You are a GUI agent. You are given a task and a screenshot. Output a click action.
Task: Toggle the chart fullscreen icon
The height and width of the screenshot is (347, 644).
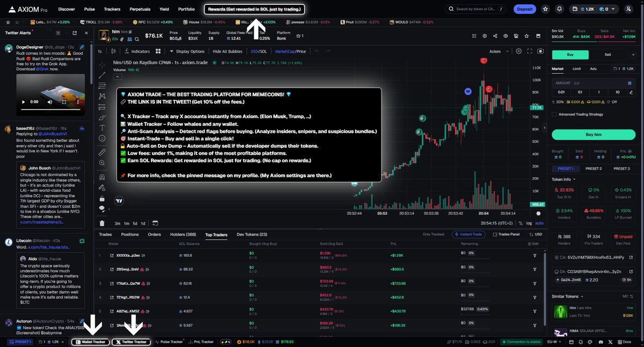point(530,52)
